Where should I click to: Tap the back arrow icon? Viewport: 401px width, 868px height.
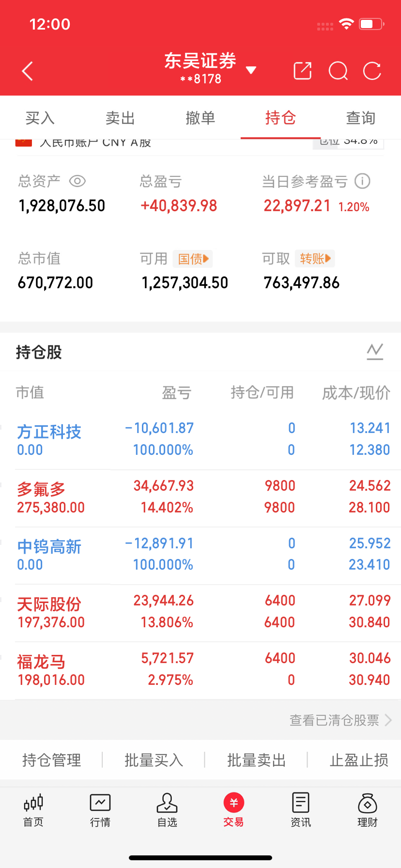point(28,71)
